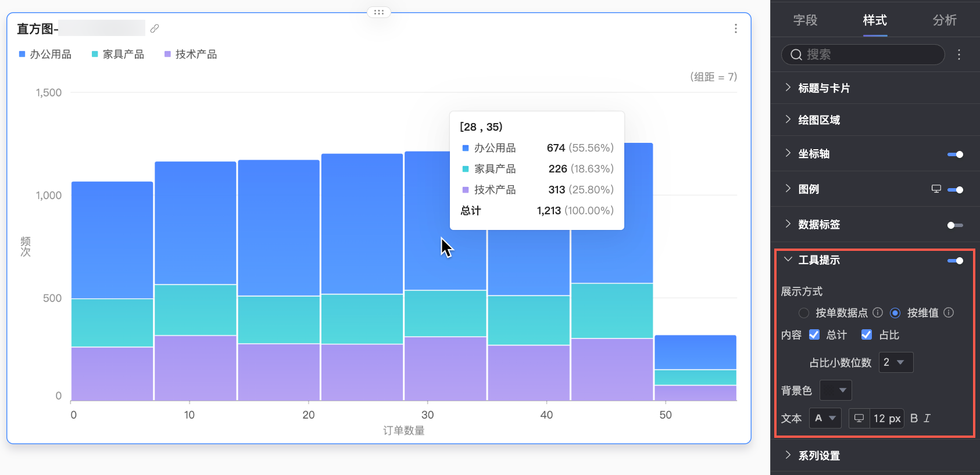This screenshot has height=475, width=980.
Task: Toggle italic for tooltip text
Action: tap(927, 418)
